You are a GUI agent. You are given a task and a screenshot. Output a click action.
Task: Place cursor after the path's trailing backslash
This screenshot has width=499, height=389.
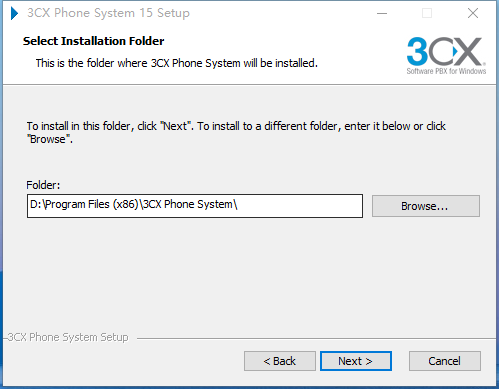pyautogui.click(x=239, y=204)
